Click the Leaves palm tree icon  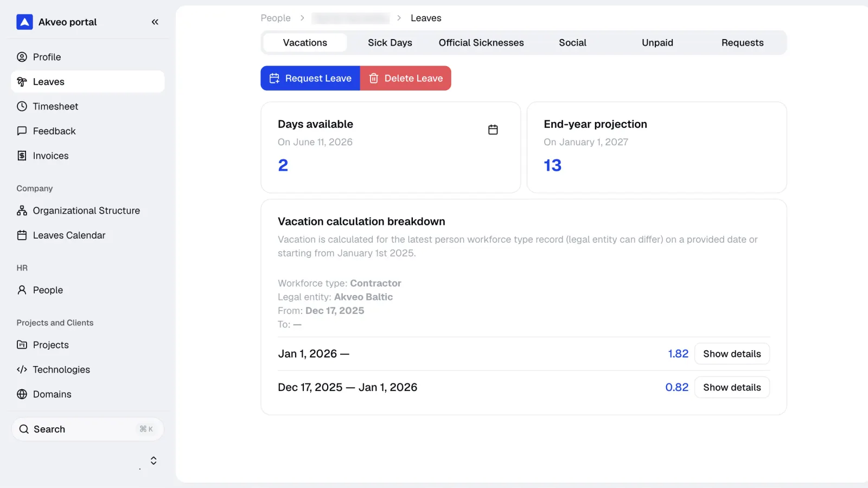click(x=22, y=82)
